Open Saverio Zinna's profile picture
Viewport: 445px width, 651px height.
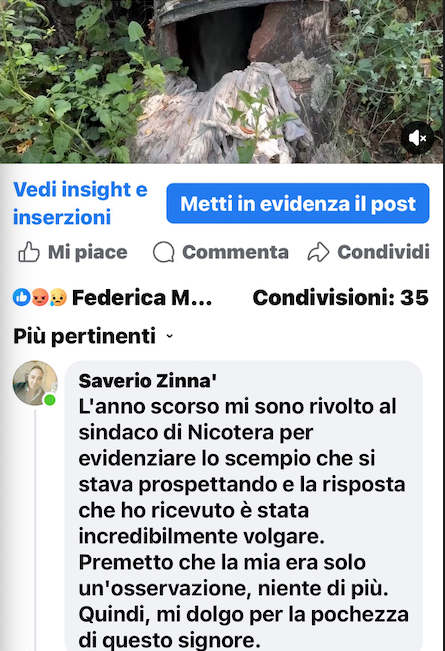[x=35, y=382]
